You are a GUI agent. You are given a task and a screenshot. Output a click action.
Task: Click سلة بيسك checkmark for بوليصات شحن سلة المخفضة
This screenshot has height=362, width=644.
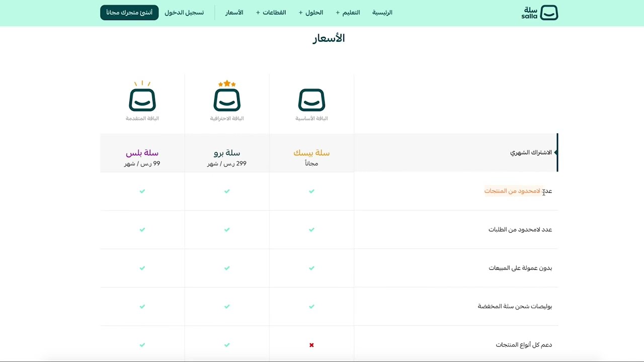pyautogui.click(x=311, y=306)
